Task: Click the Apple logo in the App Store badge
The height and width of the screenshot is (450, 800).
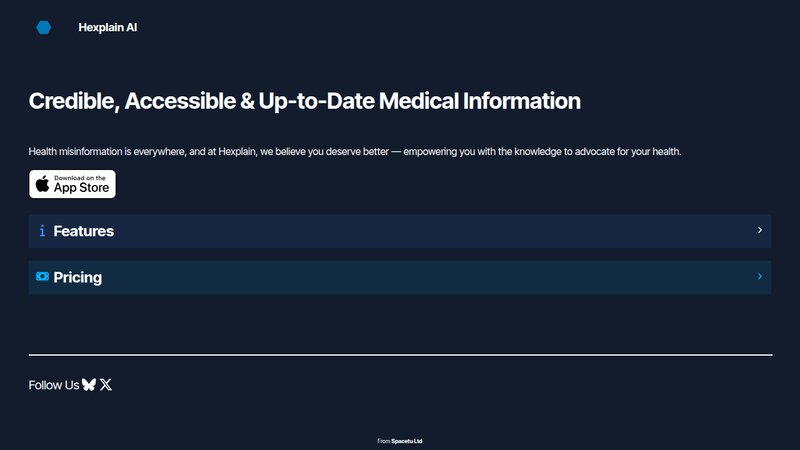Action: [x=42, y=184]
